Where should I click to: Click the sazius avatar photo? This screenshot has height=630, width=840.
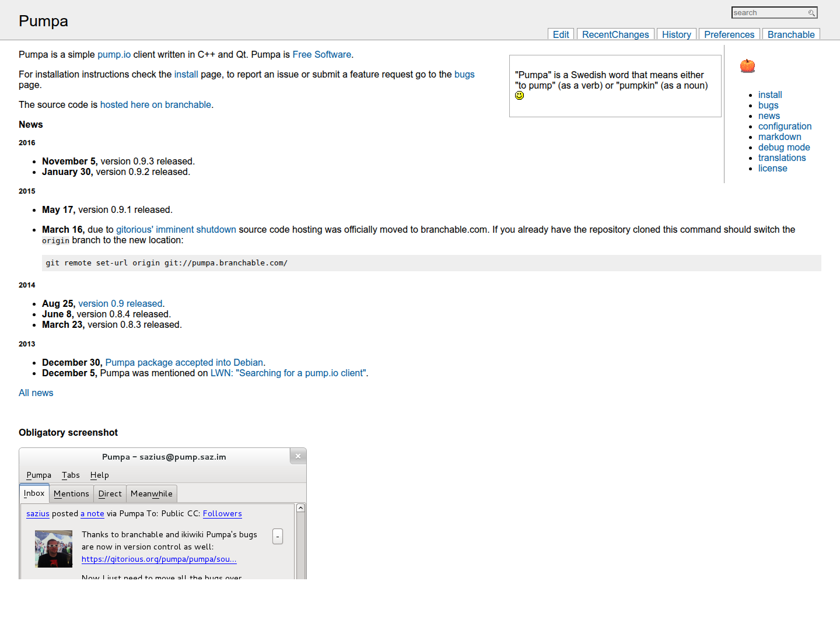tap(54, 549)
